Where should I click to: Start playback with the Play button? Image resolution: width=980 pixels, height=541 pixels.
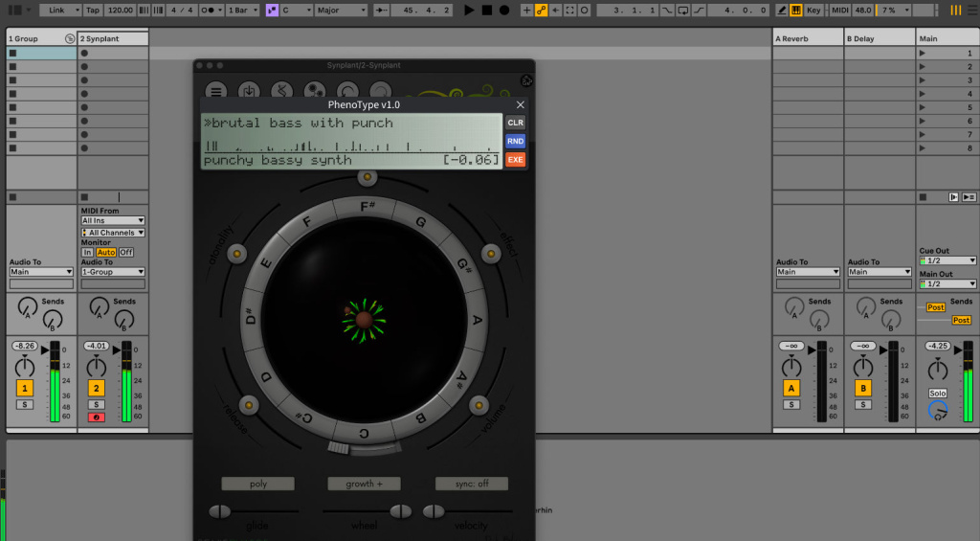pos(469,10)
